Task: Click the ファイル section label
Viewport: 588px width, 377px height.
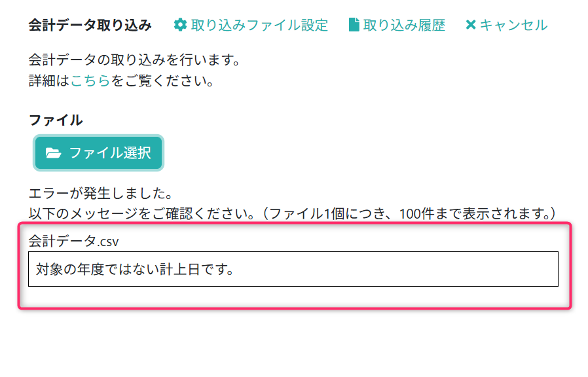Action: (x=56, y=120)
